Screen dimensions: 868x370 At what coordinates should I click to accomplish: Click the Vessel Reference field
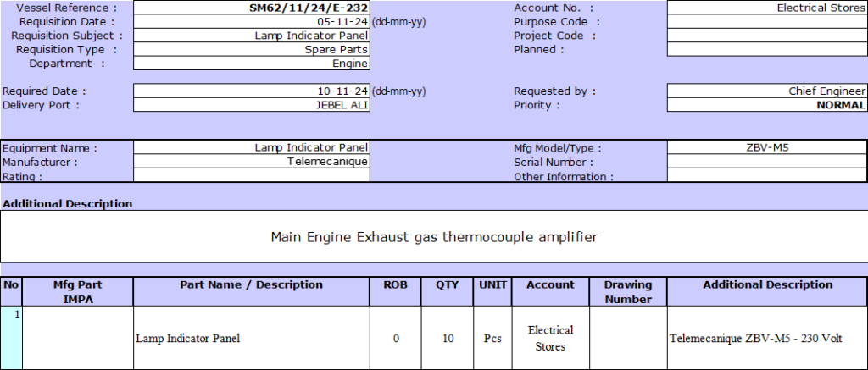(x=252, y=8)
